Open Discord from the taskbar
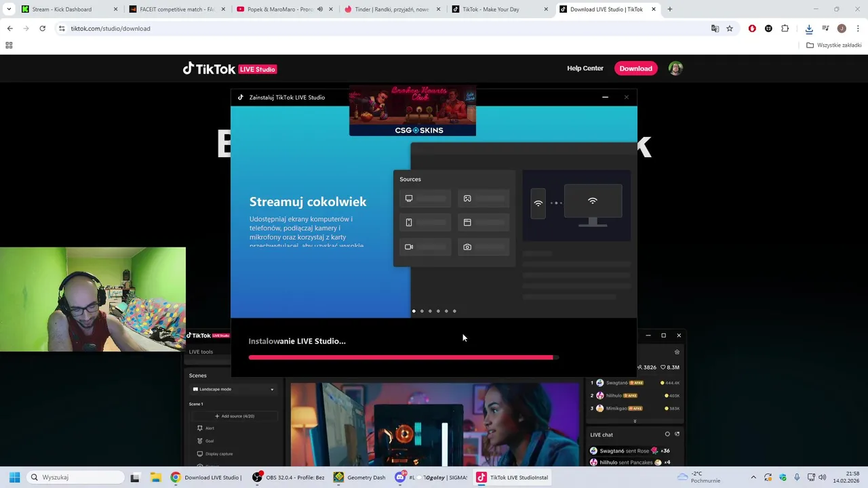The width and height of the screenshot is (868, 488). [431, 477]
